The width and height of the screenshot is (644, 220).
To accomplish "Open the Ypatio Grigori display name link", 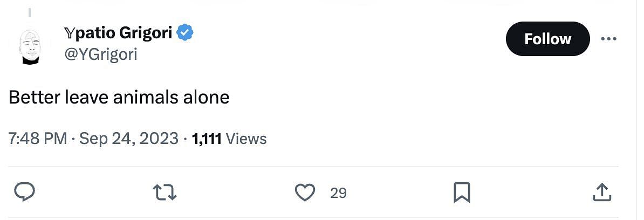I will click(118, 32).
